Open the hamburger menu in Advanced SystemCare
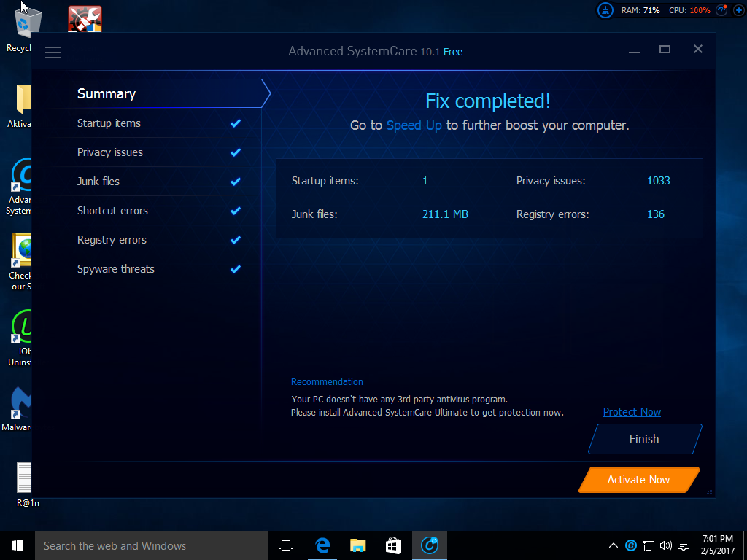Viewport: 747px width, 560px height. (53, 52)
